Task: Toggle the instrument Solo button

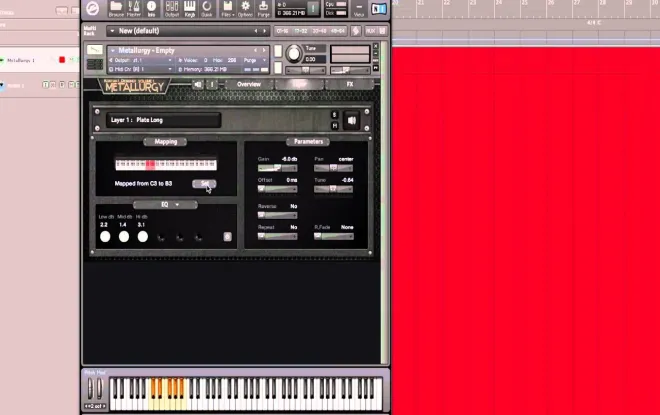Action: point(278,51)
